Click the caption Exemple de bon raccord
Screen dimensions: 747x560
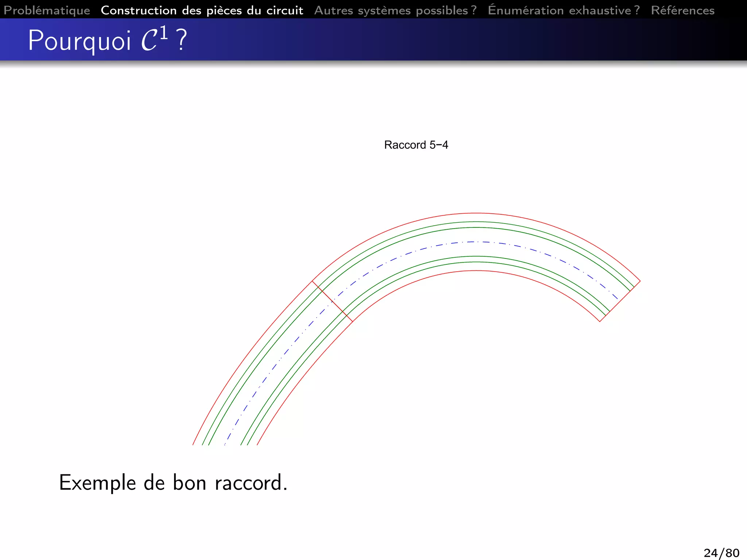[x=173, y=483]
